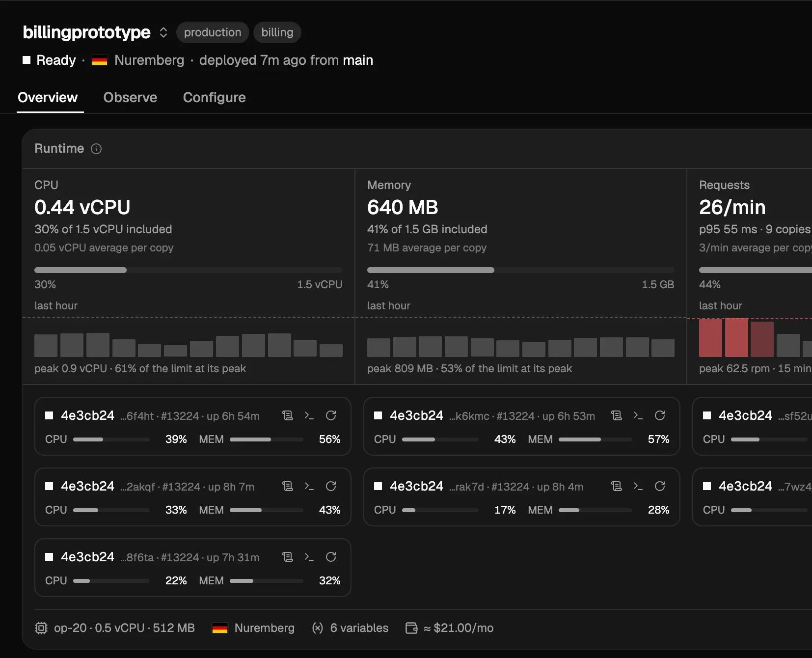Open logs for the rak7d copy
The width and height of the screenshot is (812, 658).
tap(617, 487)
